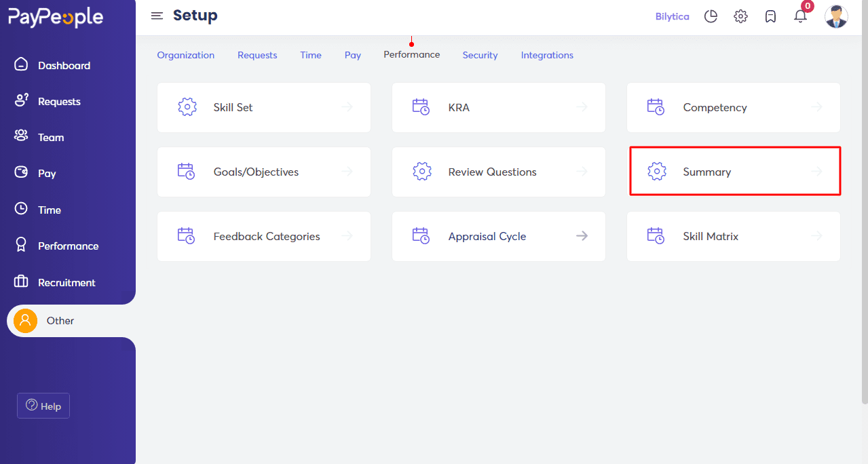Click gear icon on Review Questions card
This screenshot has width=868, height=464.
[422, 172]
